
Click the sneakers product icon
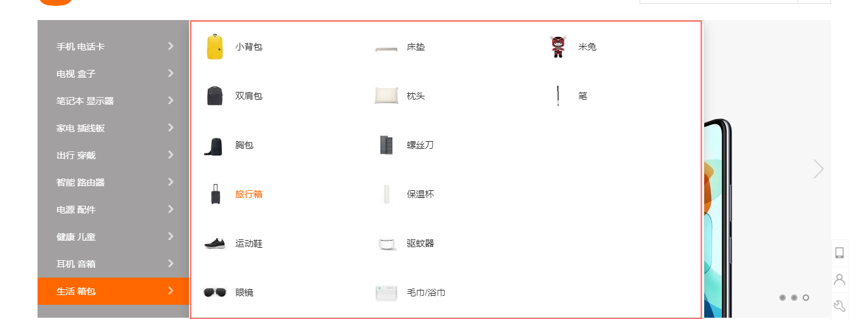(215, 243)
